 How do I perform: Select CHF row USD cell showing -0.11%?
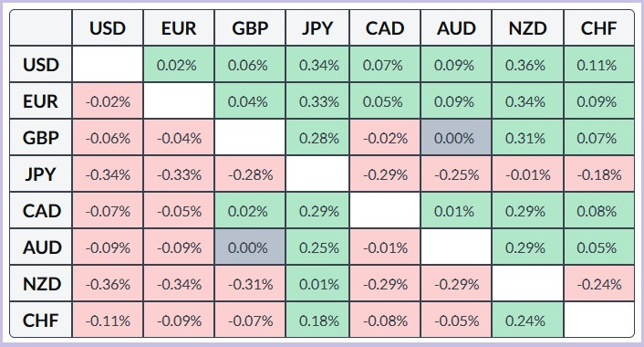pos(108,320)
